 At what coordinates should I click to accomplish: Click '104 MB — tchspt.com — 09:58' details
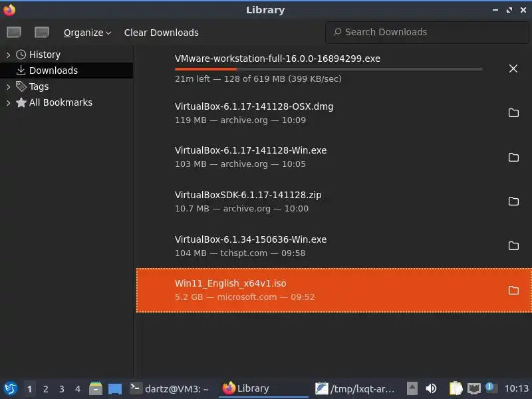pos(240,253)
